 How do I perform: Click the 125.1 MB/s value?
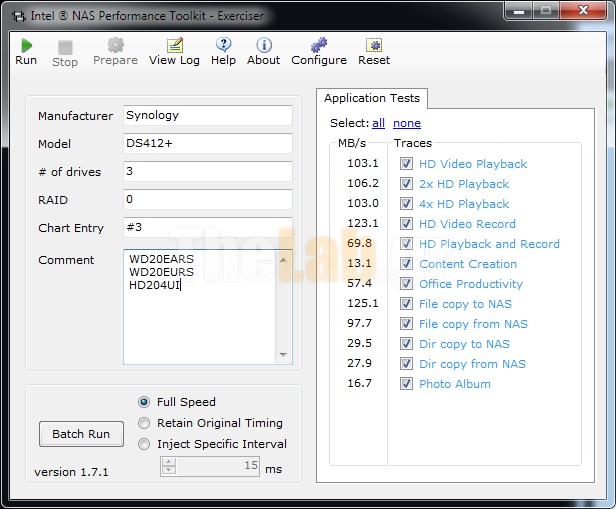(x=363, y=303)
